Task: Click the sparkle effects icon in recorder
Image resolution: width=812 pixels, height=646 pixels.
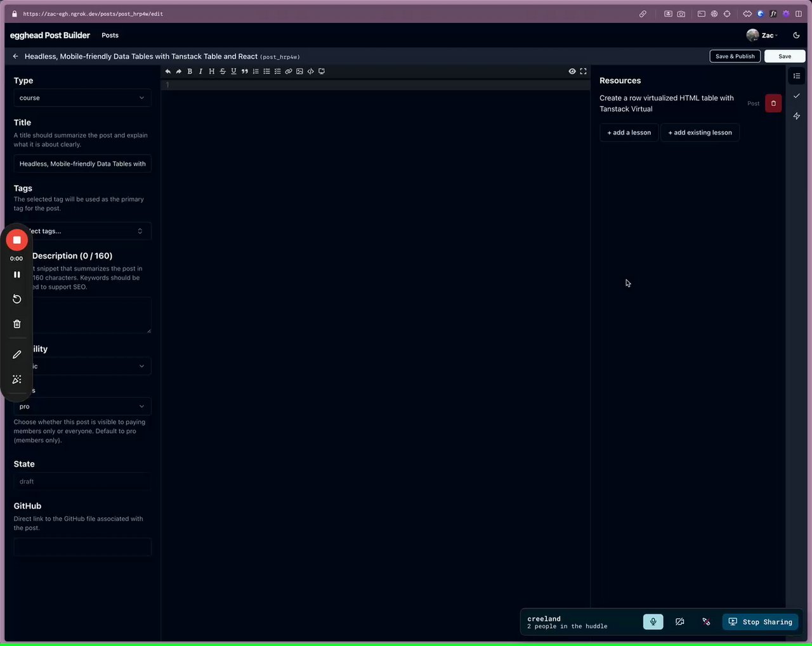Action: [17, 379]
